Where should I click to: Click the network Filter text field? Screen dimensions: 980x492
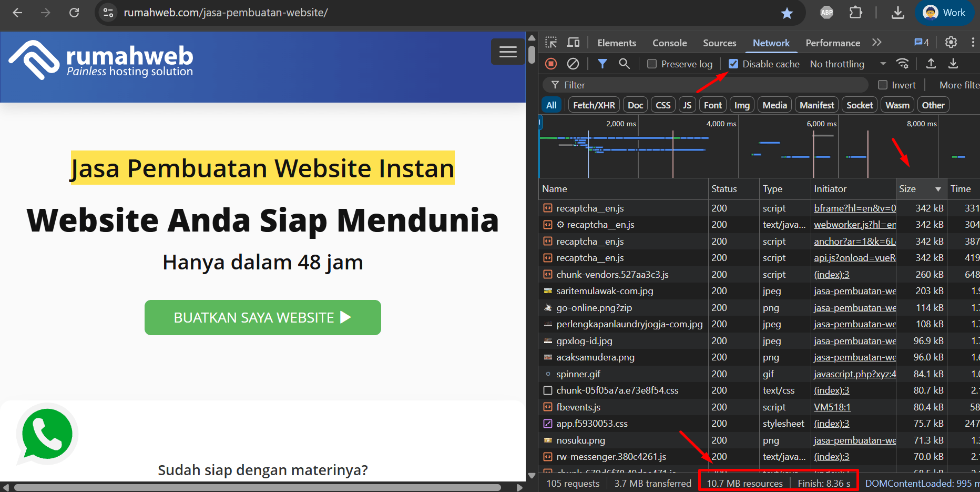click(710, 85)
